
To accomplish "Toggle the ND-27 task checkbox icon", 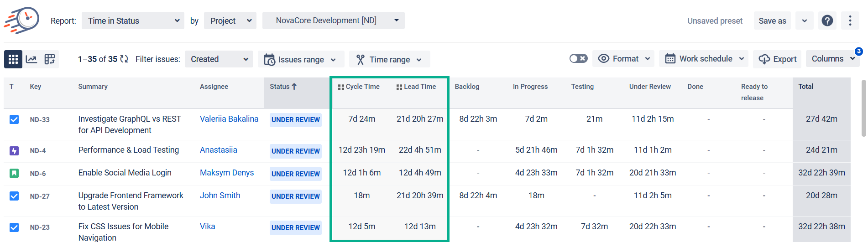I will tap(14, 196).
